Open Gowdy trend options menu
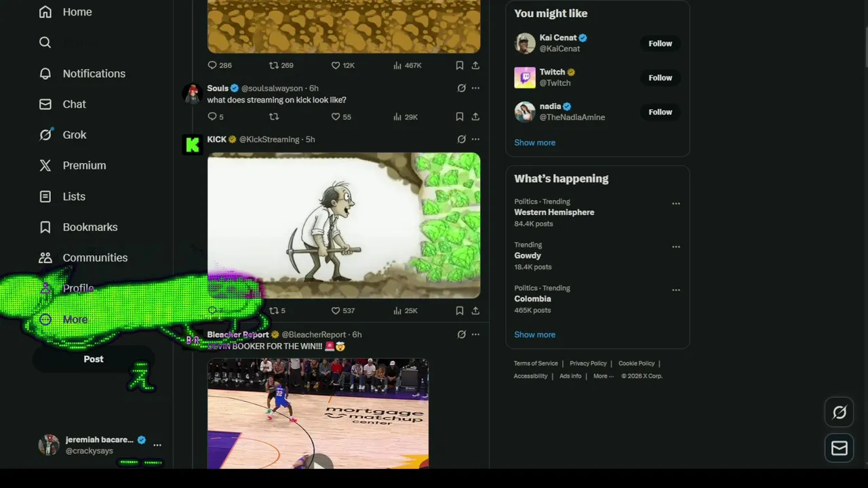868x488 pixels. pyautogui.click(x=676, y=247)
